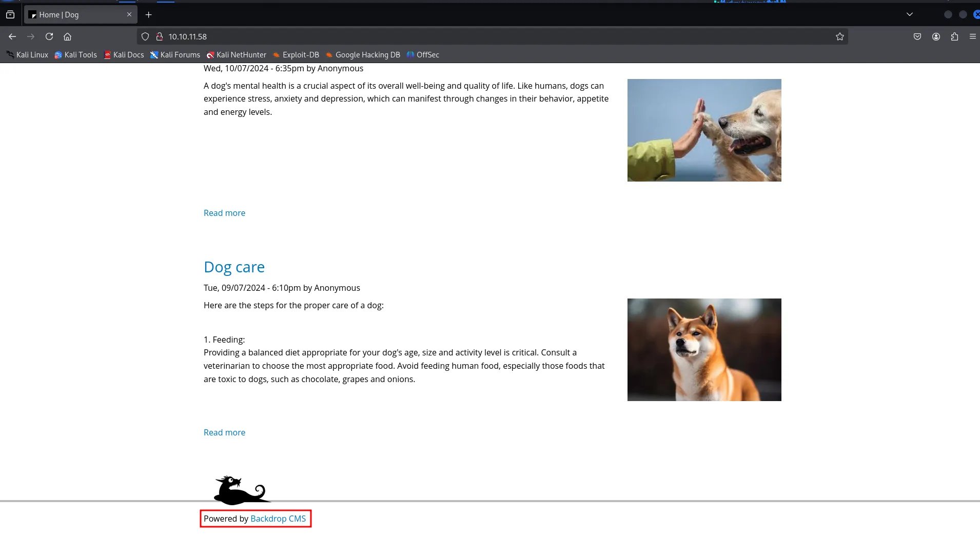Viewport: 980px width, 537px height.
Task: Reload the current page
Action: (x=49, y=36)
